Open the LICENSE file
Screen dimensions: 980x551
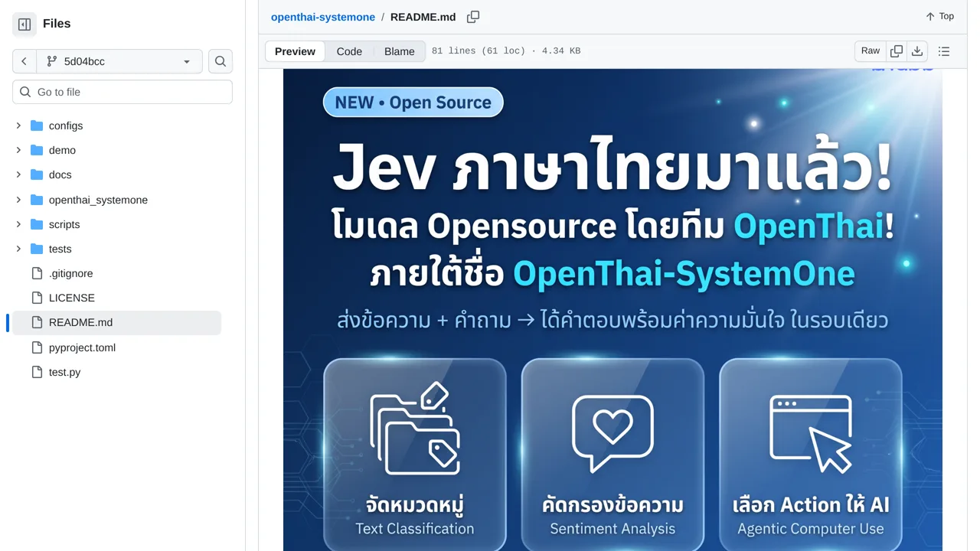tap(72, 298)
